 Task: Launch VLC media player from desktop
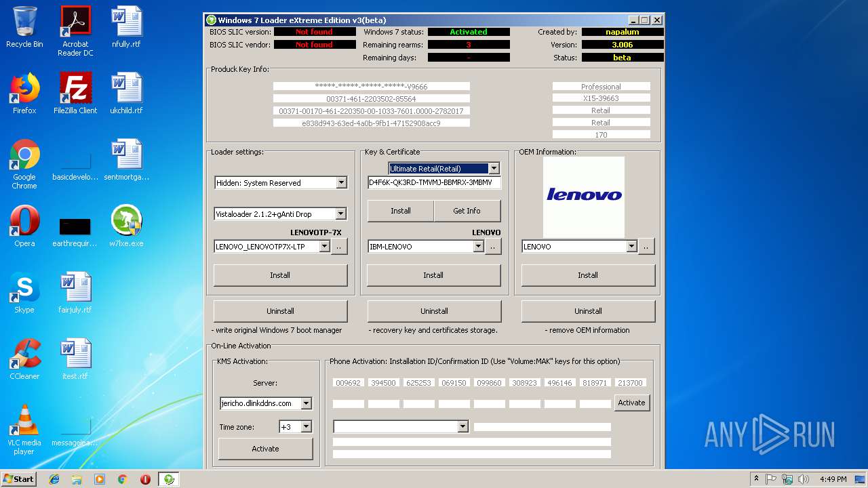point(24,430)
